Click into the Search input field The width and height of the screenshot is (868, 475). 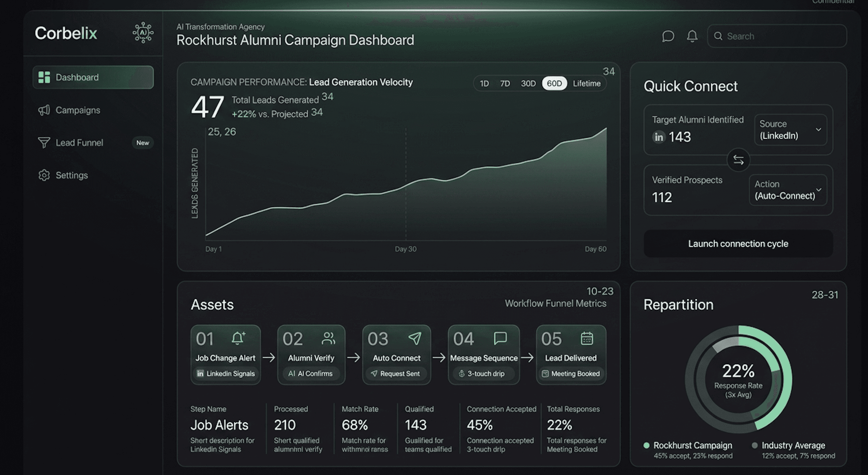(x=782, y=36)
